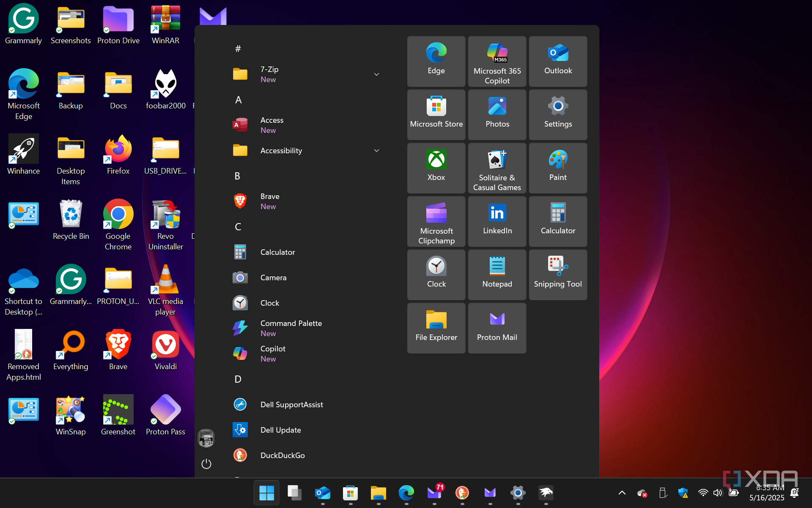Open the clock and date in taskbar
The image size is (812, 508).
(x=766, y=493)
